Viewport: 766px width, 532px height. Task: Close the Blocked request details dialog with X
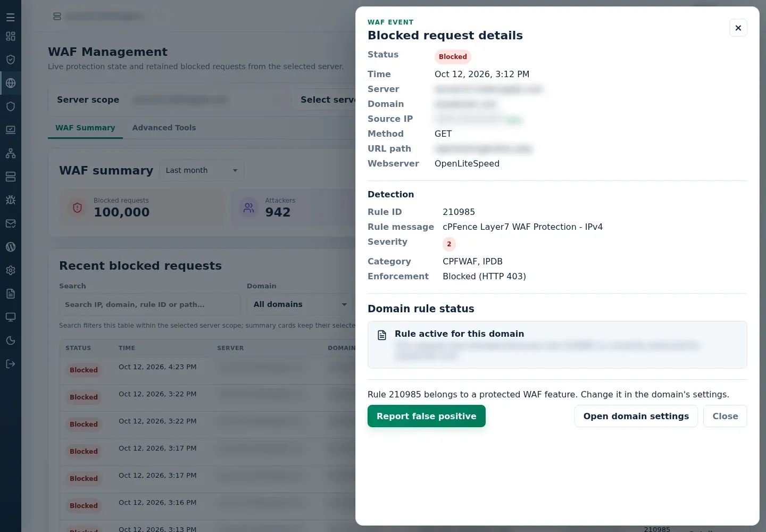pyautogui.click(x=738, y=28)
